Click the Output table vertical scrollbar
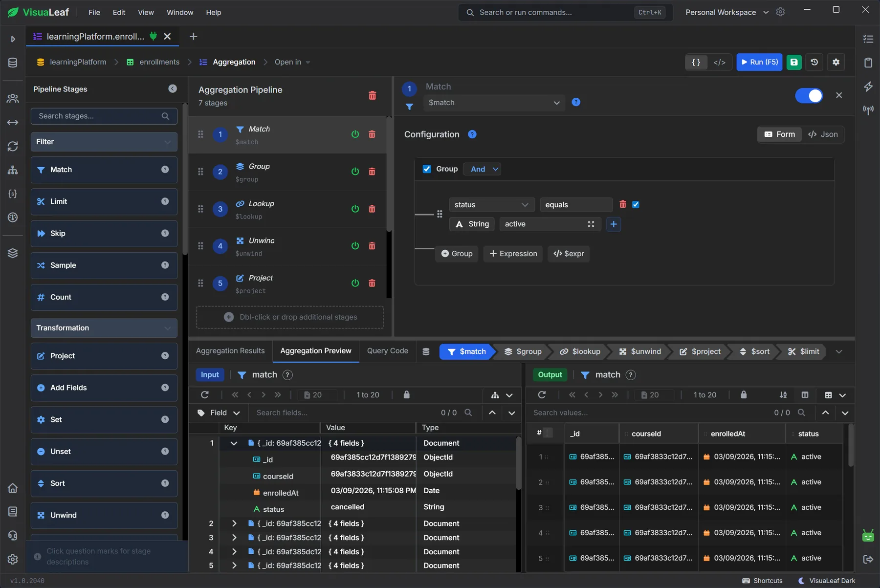Screen dimensions: 880x588 pos(851,445)
